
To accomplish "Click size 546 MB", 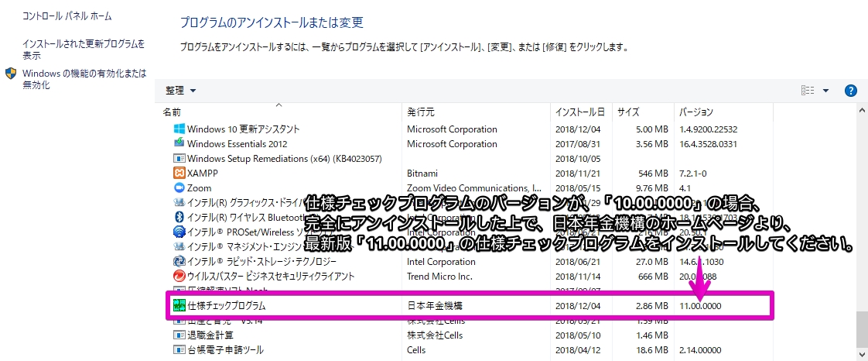I will click(653, 173).
